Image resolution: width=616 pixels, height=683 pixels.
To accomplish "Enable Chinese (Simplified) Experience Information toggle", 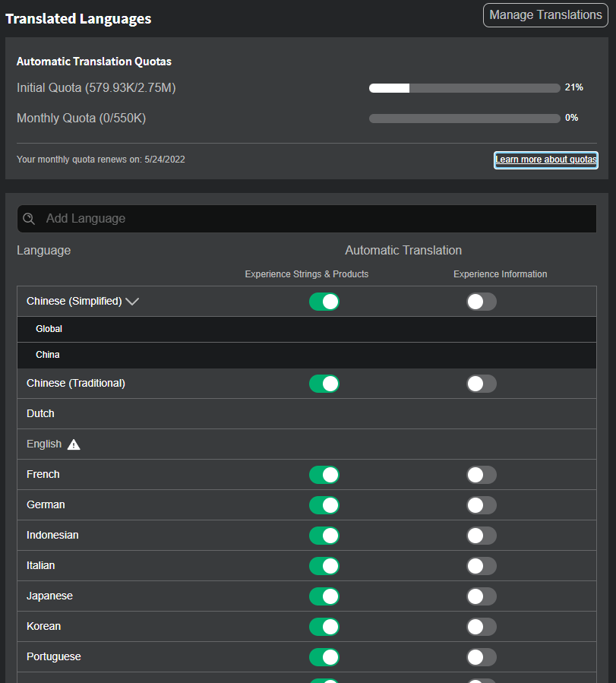I will click(481, 302).
